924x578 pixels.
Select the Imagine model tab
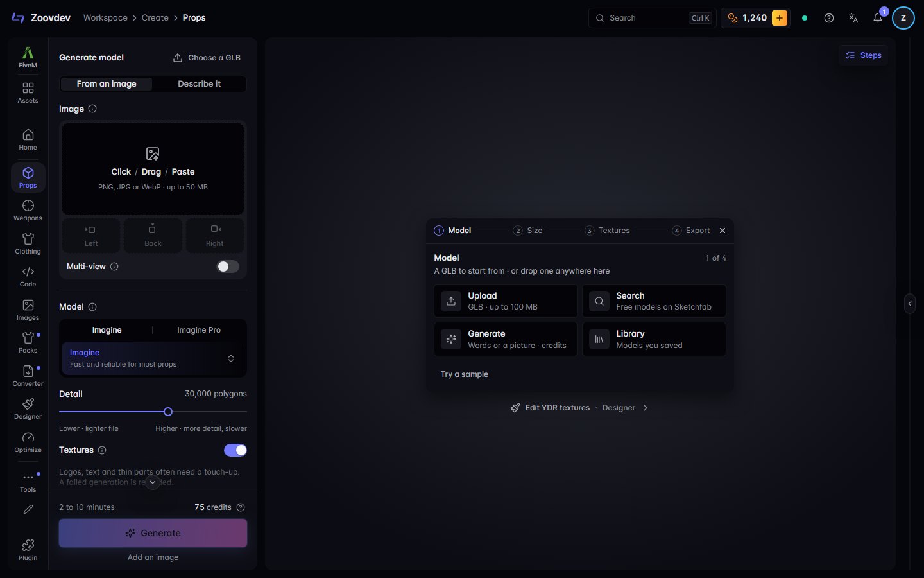coord(107,330)
